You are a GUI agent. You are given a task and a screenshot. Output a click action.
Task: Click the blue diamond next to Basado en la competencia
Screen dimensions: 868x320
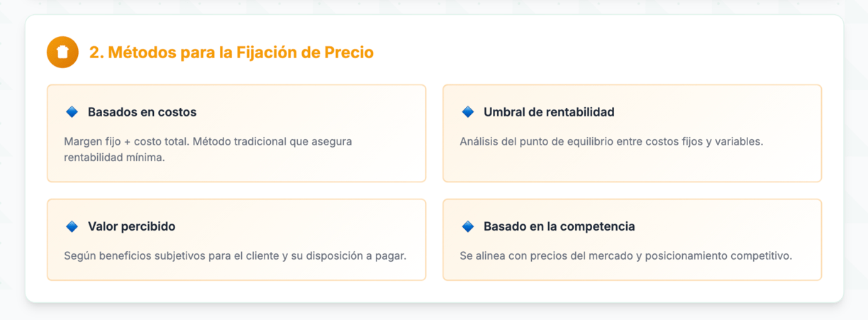coord(467,226)
